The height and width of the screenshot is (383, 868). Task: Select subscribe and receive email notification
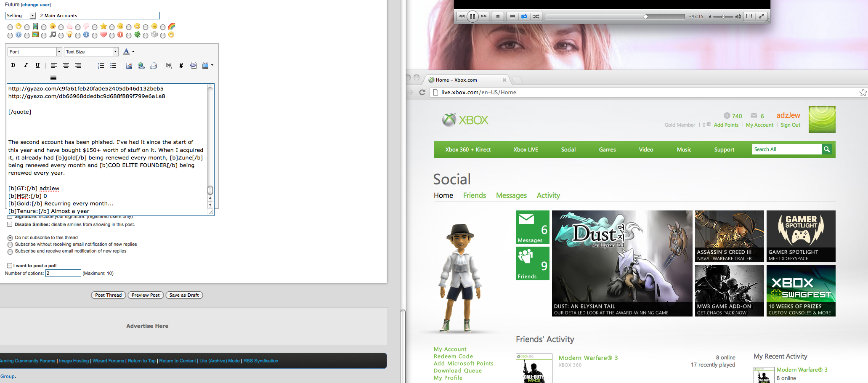(x=10, y=252)
